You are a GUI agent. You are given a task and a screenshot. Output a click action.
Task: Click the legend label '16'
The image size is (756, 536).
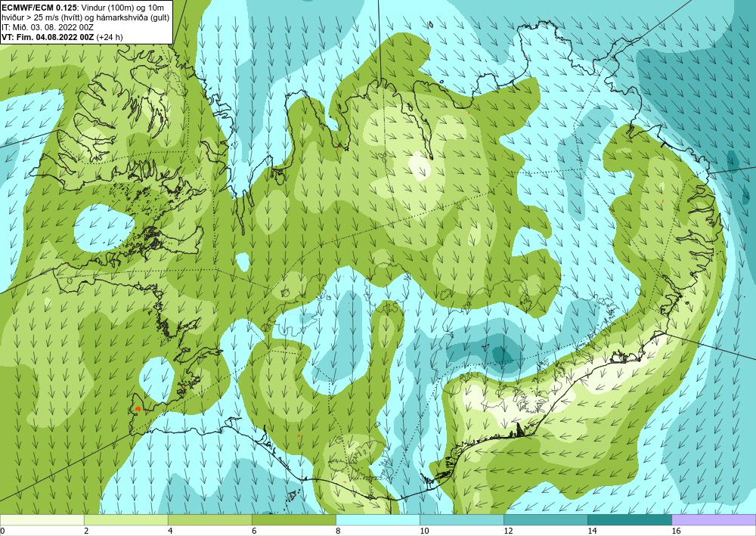coord(676,531)
